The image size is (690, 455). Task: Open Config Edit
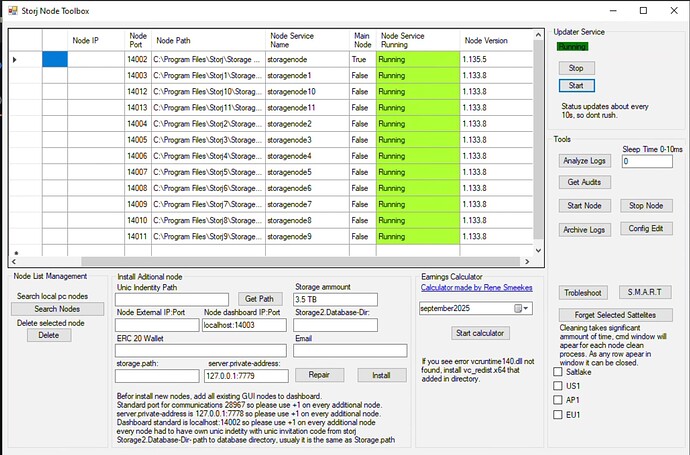click(x=646, y=228)
